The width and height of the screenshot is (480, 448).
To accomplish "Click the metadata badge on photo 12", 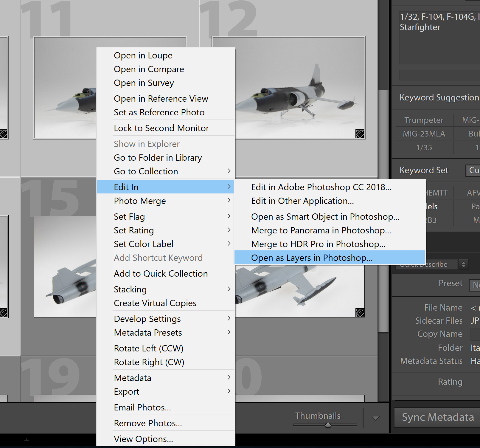I will click(360, 134).
